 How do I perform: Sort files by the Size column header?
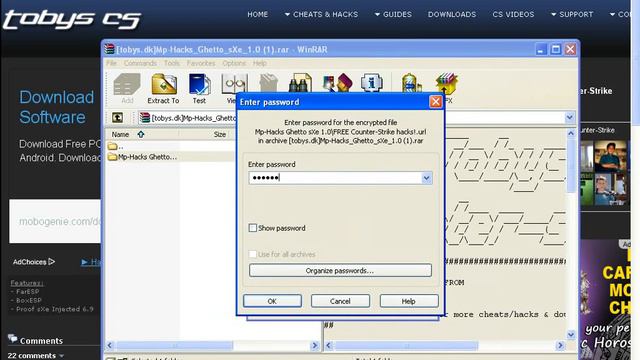pyautogui.click(x=220, y=134)
